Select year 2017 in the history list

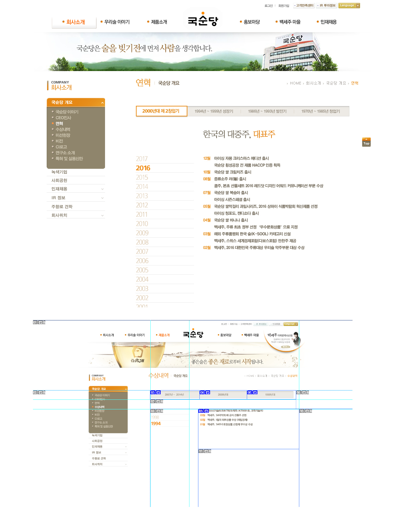pyautogui.click(x=142, y=159)
